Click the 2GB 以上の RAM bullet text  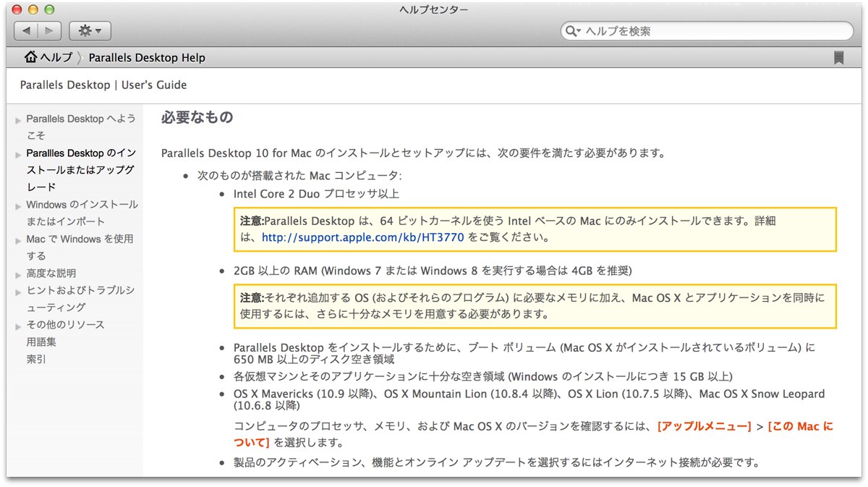(x=433, y=271)
